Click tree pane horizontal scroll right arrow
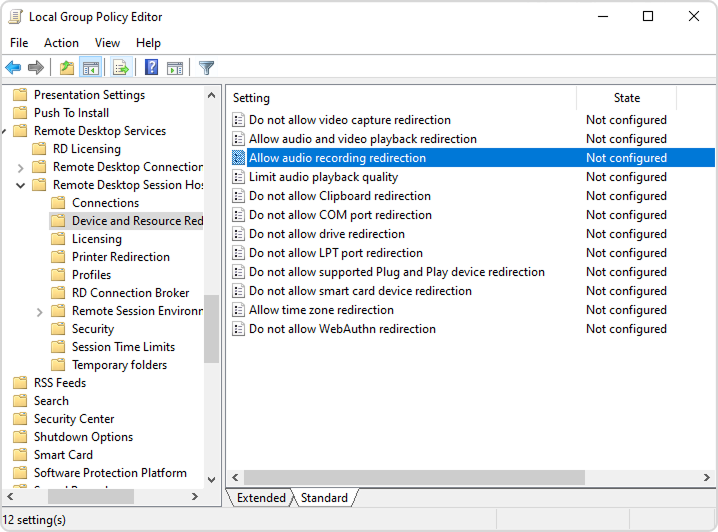This screenshot has height=532, width=718. (x=195, y=496)
